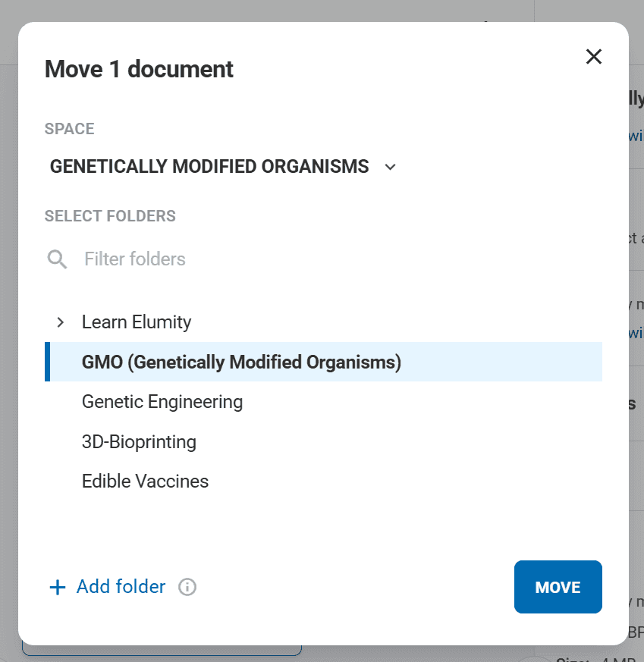
Task: Click the info icon next to Add folder
Action: pos(187,587)
